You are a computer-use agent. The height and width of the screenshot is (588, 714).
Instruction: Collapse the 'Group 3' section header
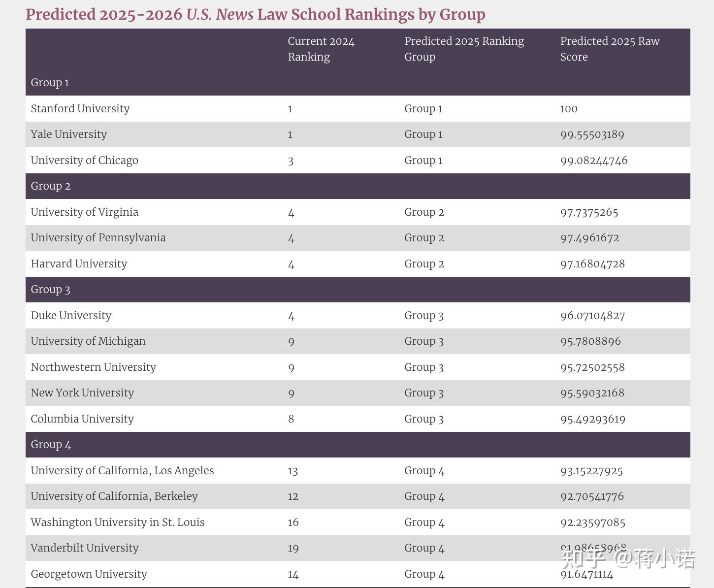point(50,289)
